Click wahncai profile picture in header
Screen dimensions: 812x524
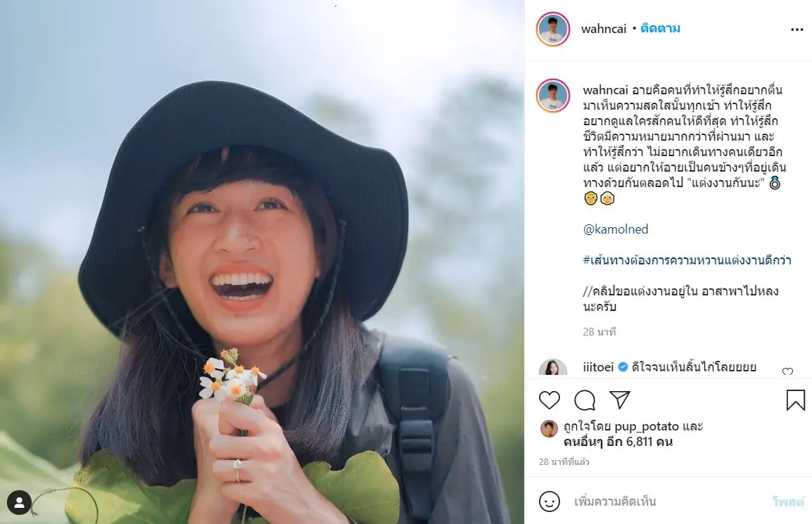tap(552, 30)
